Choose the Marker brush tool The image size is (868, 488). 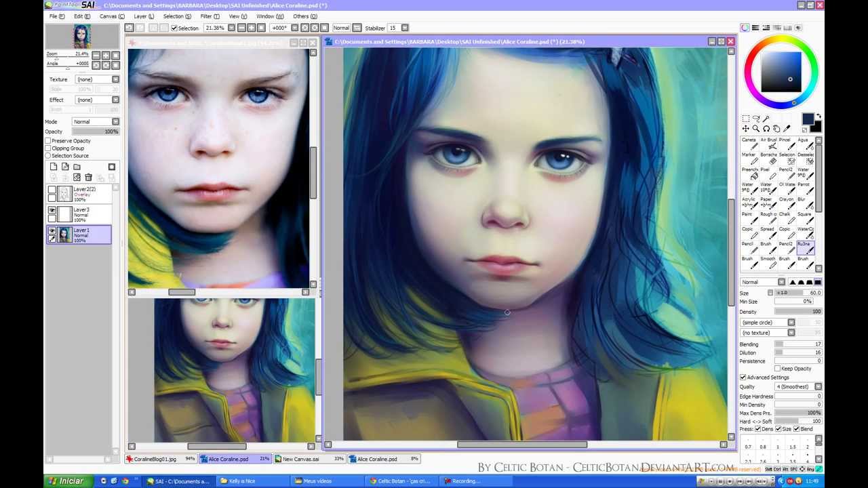click(749, 159)
